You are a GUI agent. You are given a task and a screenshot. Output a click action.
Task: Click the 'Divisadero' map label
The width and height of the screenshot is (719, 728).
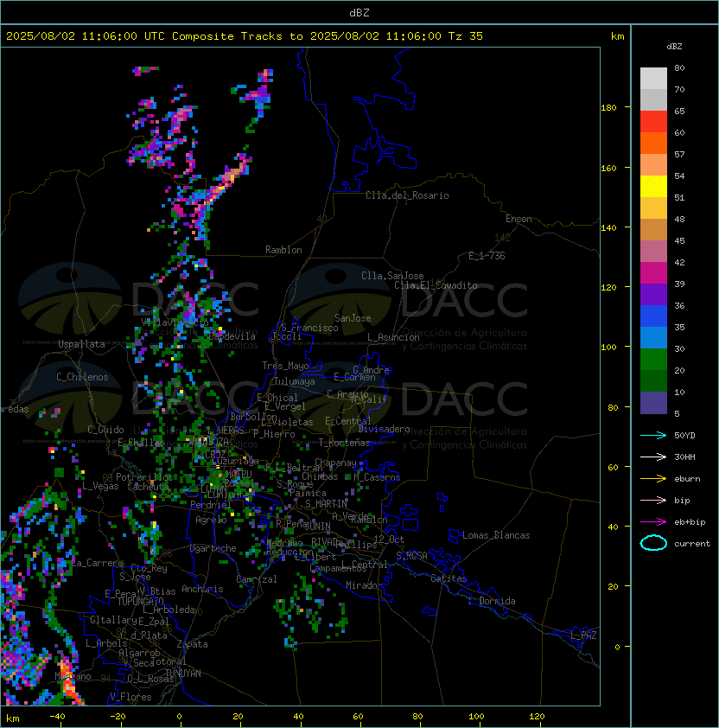coord(385,429)
